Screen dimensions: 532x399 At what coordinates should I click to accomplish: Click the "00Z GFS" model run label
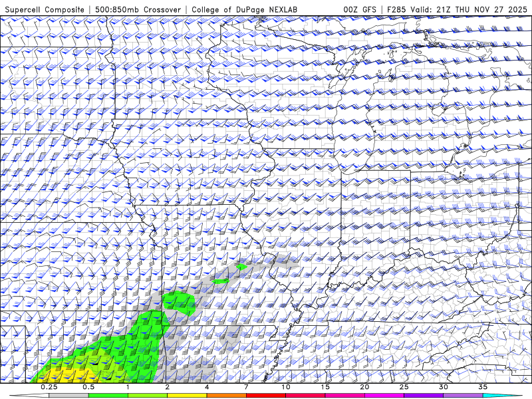click(360, 9)
